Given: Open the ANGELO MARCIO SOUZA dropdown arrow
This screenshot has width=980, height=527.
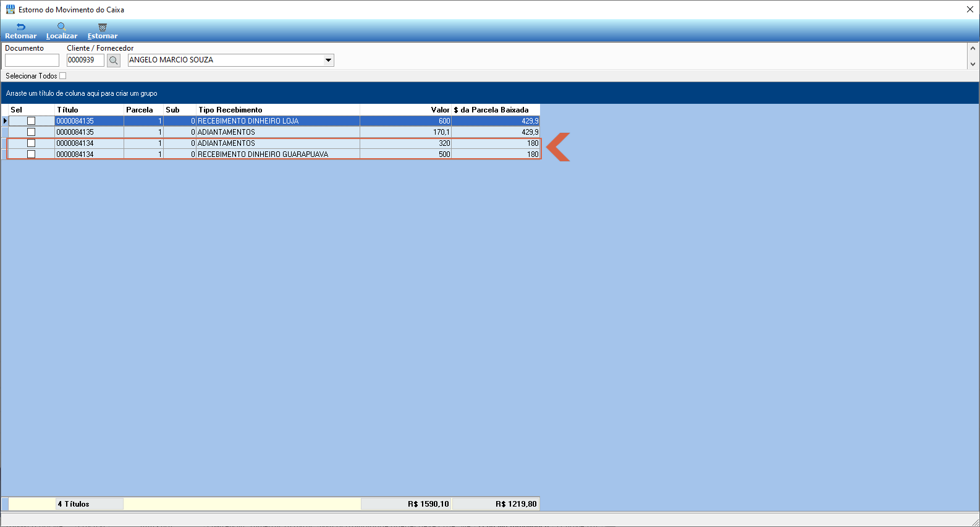Looking at the screenshot, I should point(329,61).
